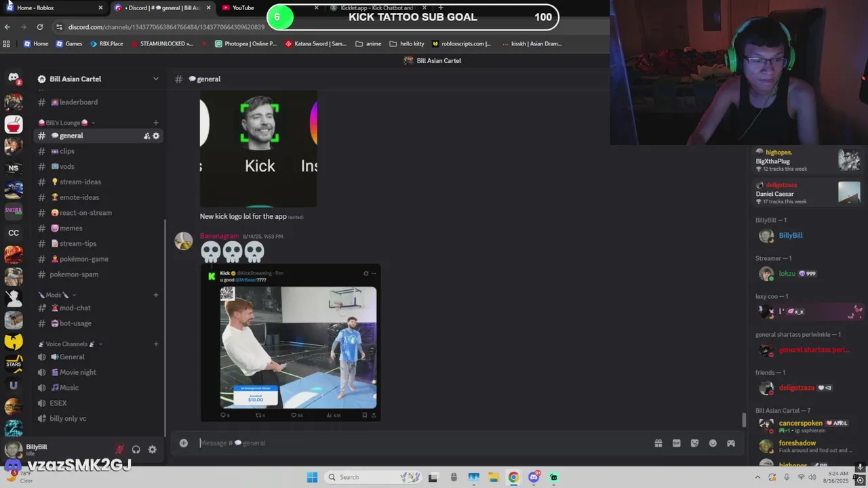
Task: Create channel in Bill's Lounge category
Action: click(156, 123)
